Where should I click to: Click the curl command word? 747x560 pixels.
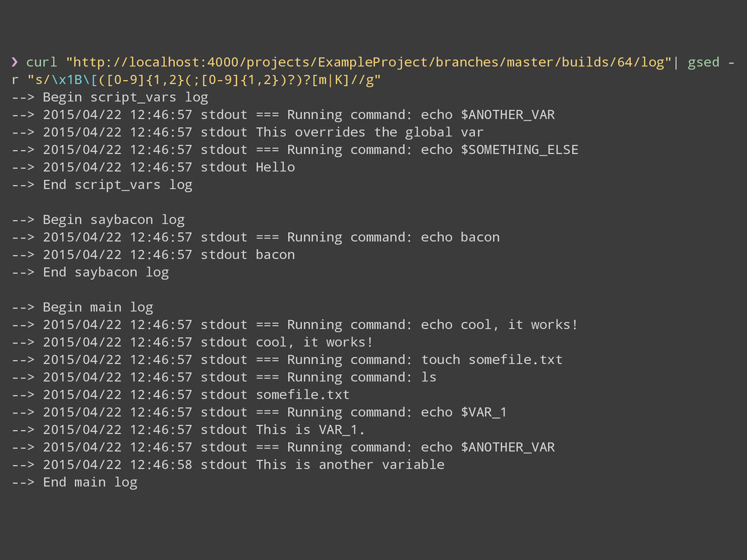(42, 62)
